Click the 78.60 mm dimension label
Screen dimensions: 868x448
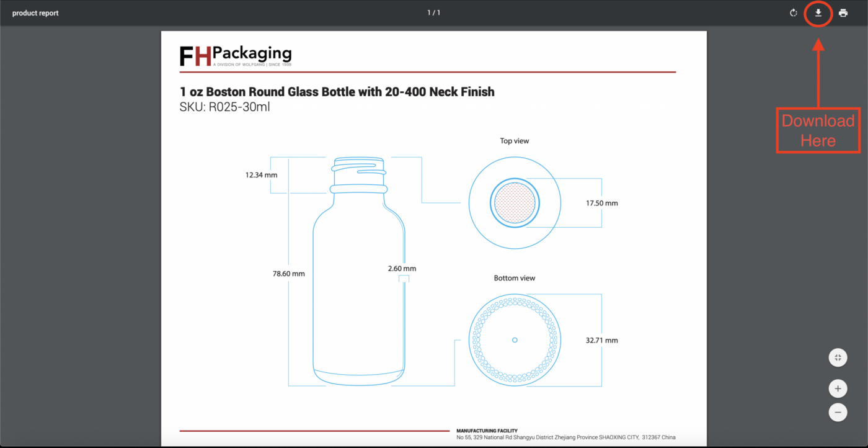[288, 273]
